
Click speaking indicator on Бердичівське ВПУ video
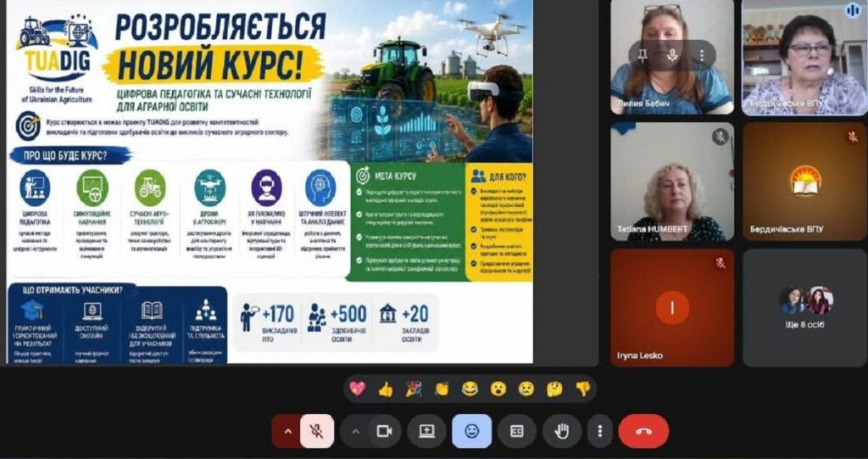(x=853, y=10)
